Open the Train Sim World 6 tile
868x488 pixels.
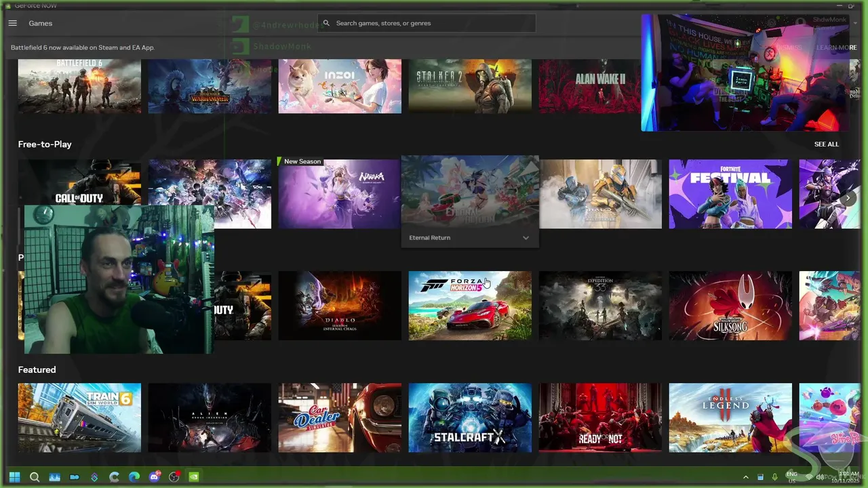[x=79, y=418]
